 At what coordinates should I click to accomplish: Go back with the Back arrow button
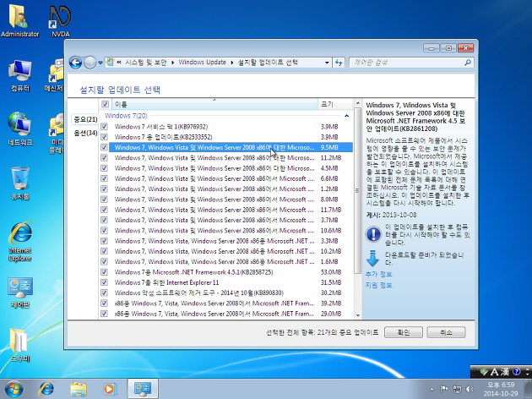coord(76,63)
